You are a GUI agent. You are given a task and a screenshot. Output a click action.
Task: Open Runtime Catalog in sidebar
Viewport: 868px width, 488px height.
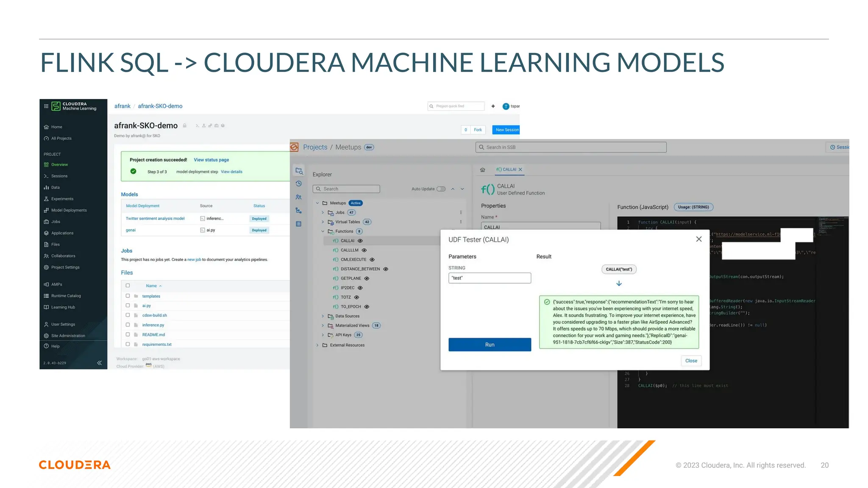pos(62,296)
